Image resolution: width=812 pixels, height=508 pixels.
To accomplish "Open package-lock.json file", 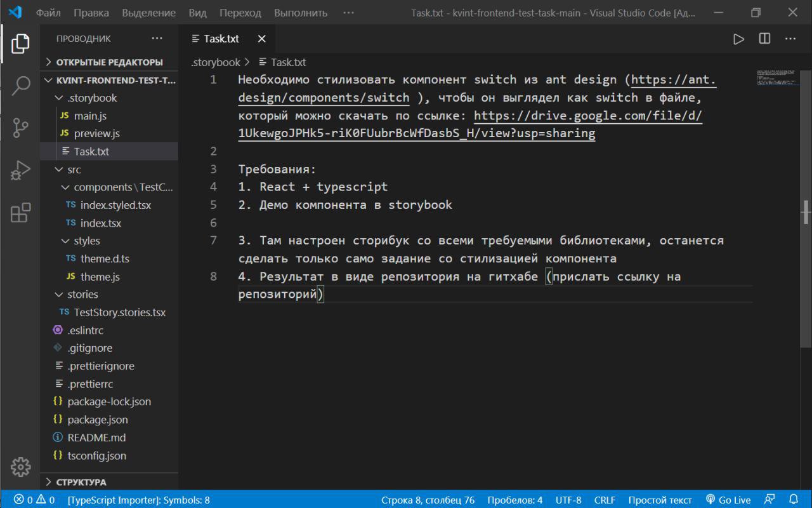I will [x=109, y=401].
